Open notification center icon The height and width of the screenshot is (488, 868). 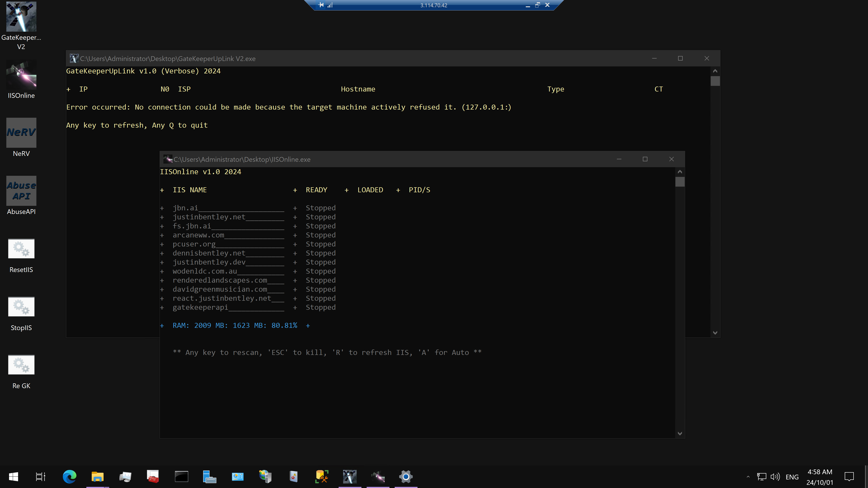(849, 477)
